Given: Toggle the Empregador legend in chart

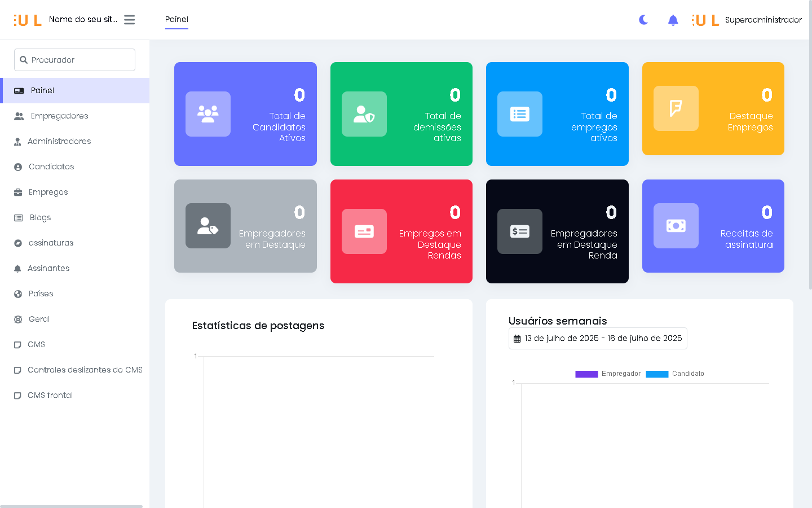Looking at the screenshot, I should pos(608,374).
